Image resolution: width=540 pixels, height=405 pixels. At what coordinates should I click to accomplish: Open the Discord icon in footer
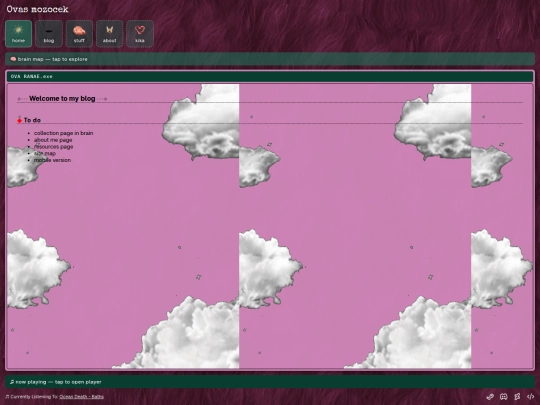[504, 396]
